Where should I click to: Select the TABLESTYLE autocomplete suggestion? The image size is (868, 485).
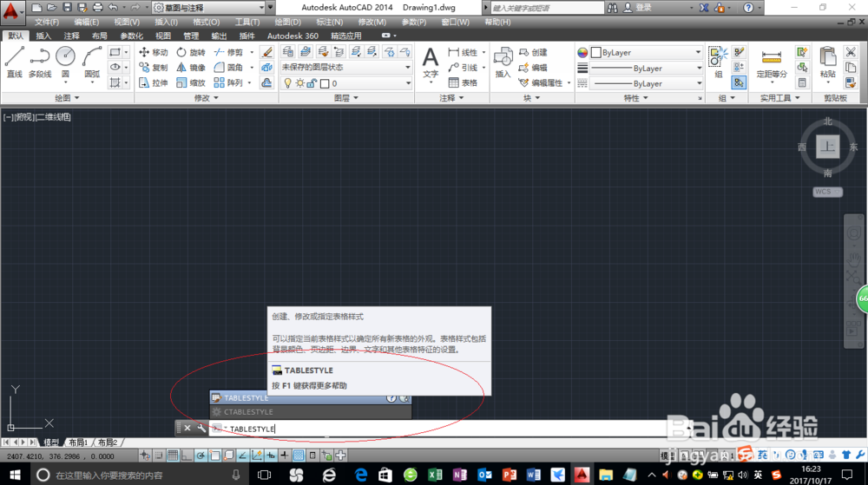[311, 397]
